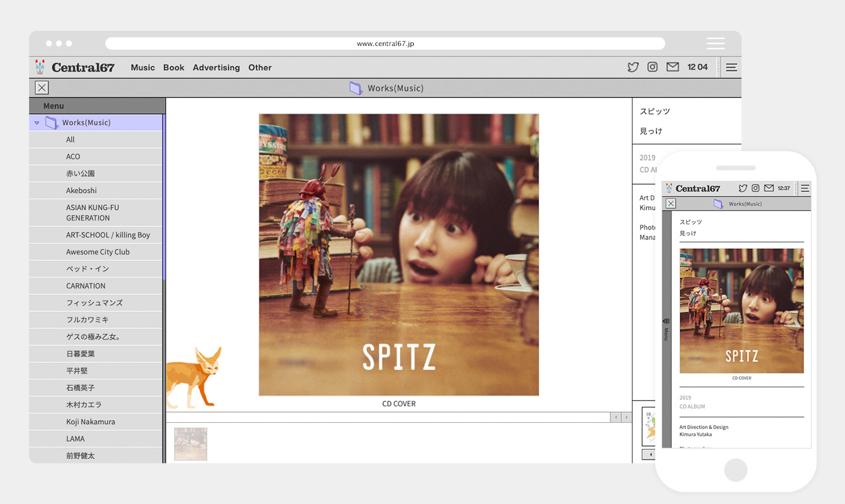The image size is (845, 504).
Task: Select Koji Nakamura in the artist list
Action: click(96, 422)
